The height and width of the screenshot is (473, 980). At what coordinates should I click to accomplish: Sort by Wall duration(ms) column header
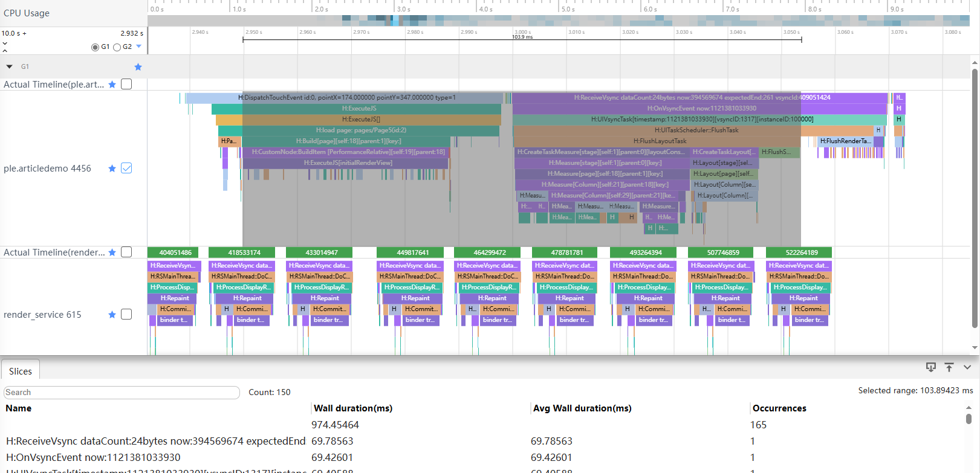[353, 408]
